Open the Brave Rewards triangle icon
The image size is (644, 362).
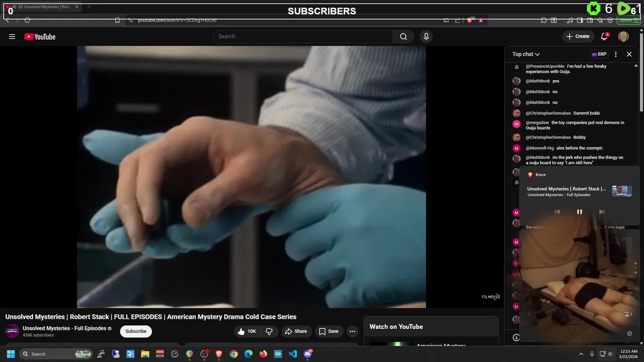pyautogui.click(x=480, y=20)
